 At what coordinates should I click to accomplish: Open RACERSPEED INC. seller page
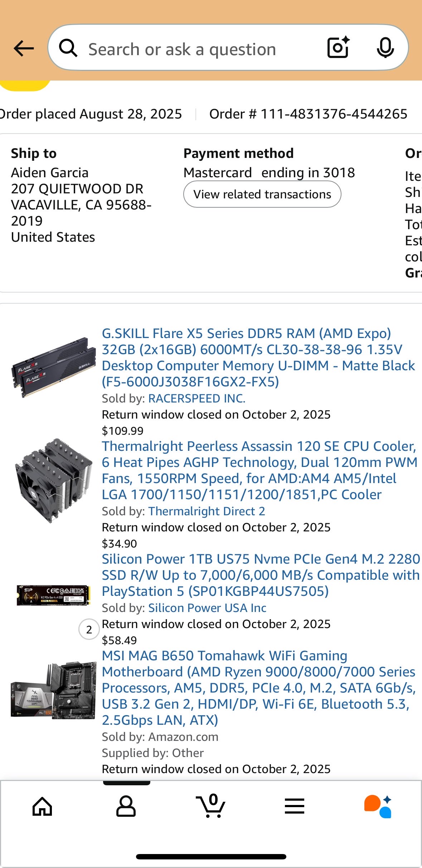197,399
